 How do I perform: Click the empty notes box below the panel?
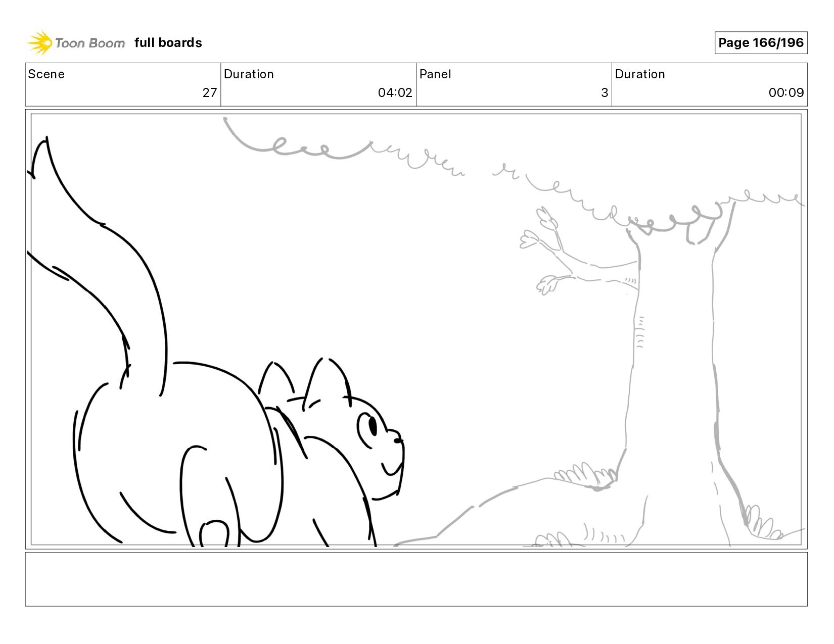(416, 579)
